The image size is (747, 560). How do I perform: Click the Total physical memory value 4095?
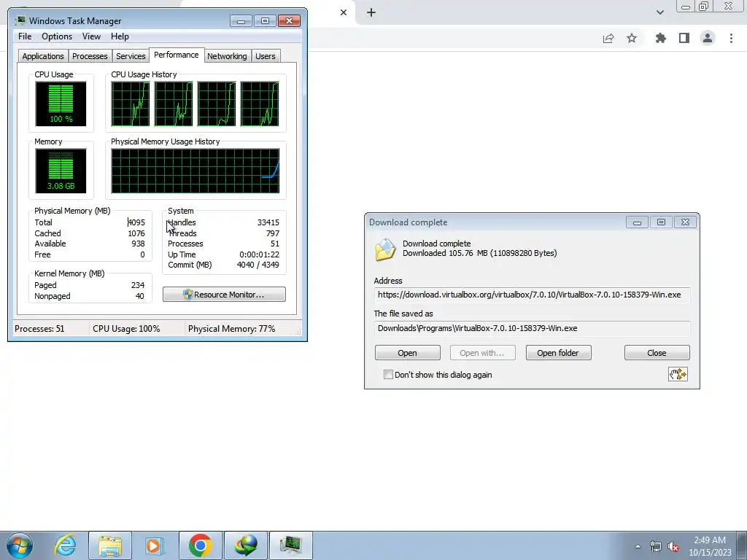[136, 222]
